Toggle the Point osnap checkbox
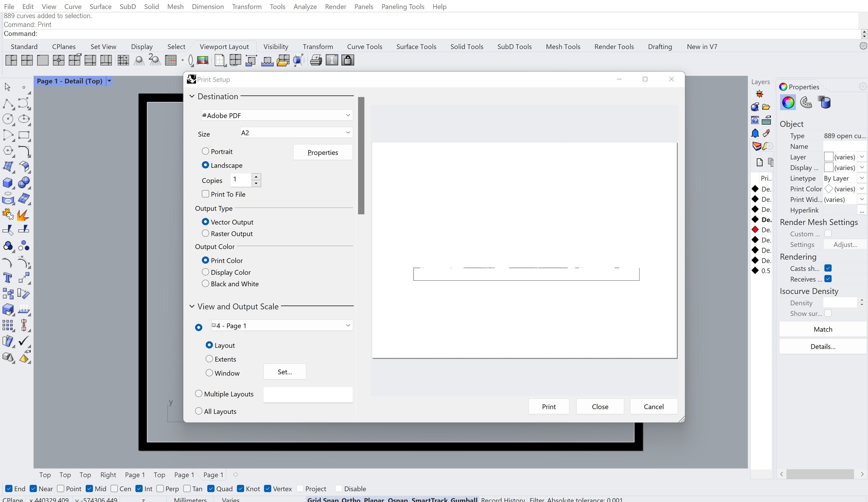 (x=61, y=488)
